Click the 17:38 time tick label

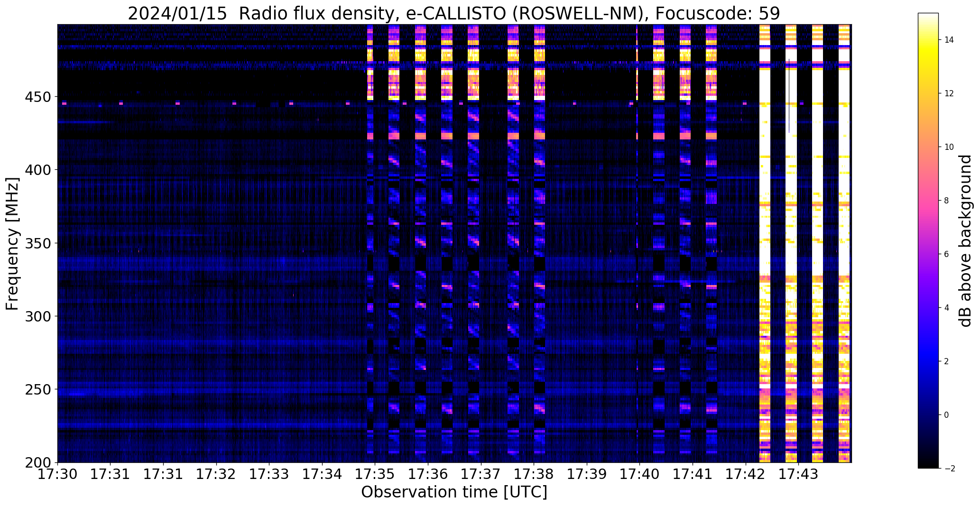pyautogui.click(x=534, y=474)
